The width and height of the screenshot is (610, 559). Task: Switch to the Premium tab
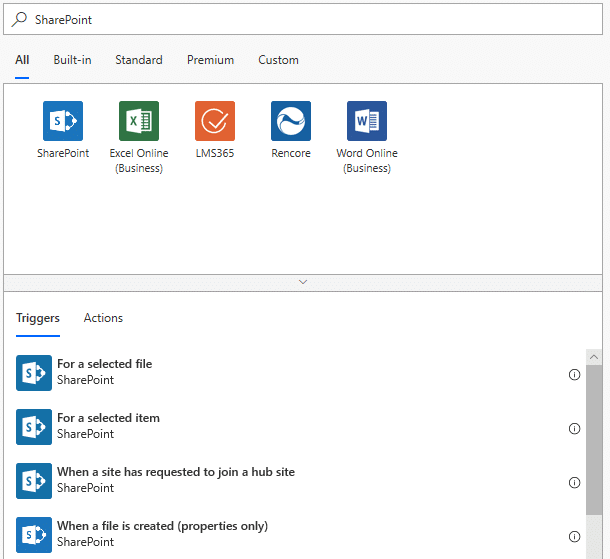click(x=210, y=60)
